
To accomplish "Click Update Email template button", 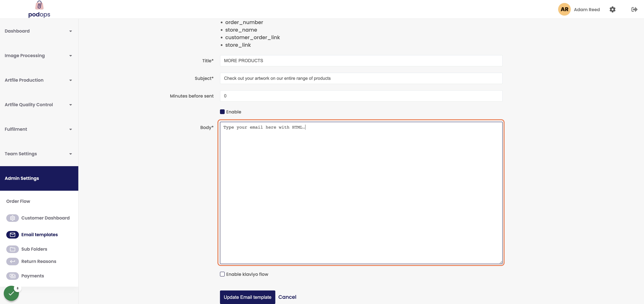I will click(x=247, y=297).
